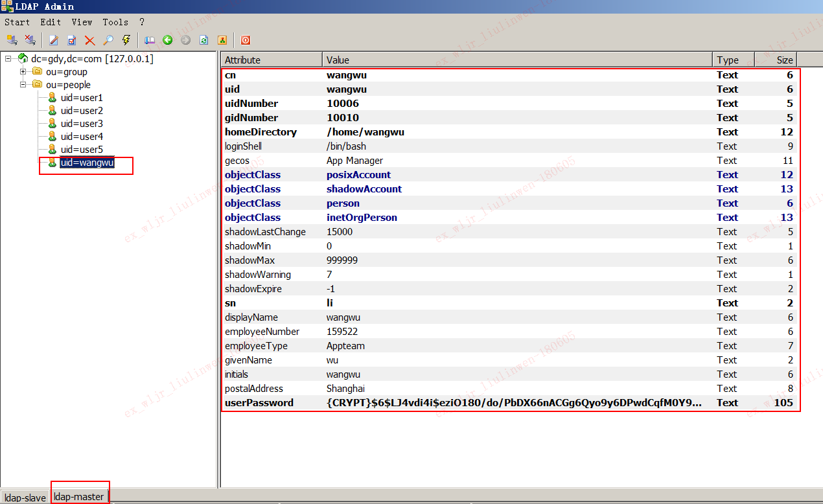Click the Size column header
The image size is (823, 504).
click(776, 60)
